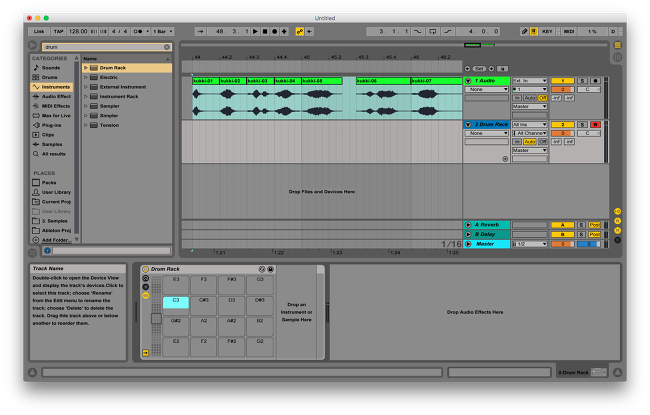Viewport: 650px width, 415px height.
Task: Expand the Sampler browser item
Action: [86, 106]
